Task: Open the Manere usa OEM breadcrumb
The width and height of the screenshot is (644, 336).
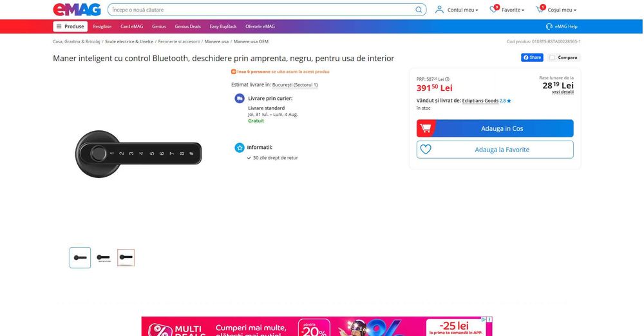Action: click(x=251, y=41)
